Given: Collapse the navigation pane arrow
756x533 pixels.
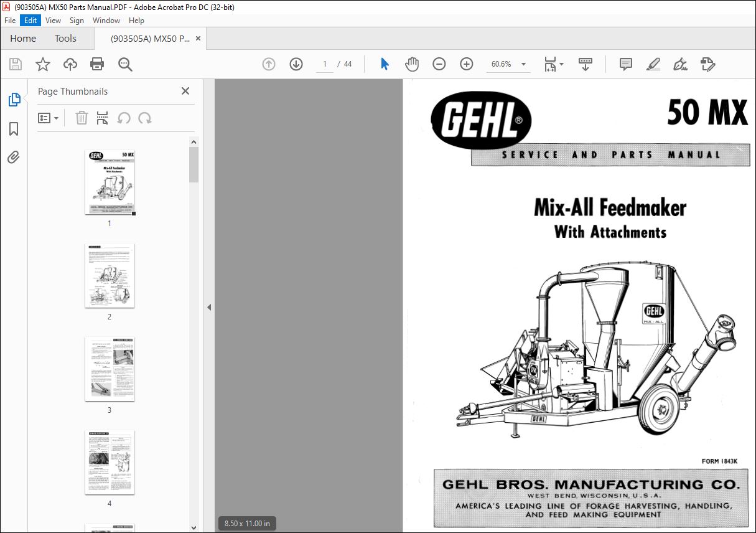Looking at the screenshot, I should [x=209, y=307].
